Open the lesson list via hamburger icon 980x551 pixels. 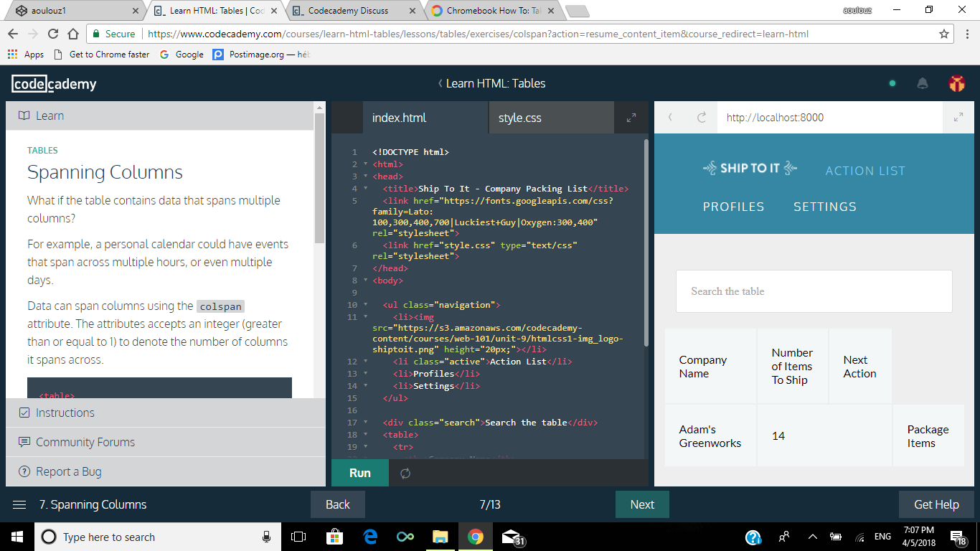tap(19, 504)
